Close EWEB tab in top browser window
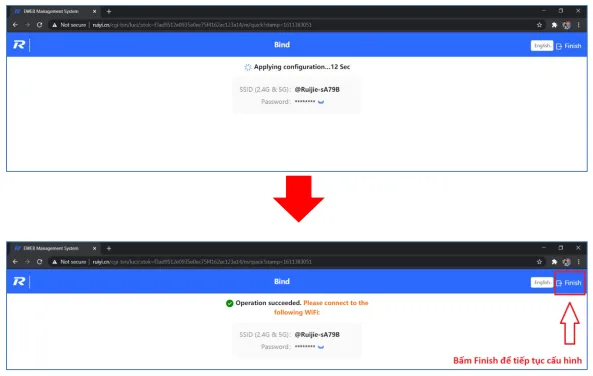 (95, 11)
